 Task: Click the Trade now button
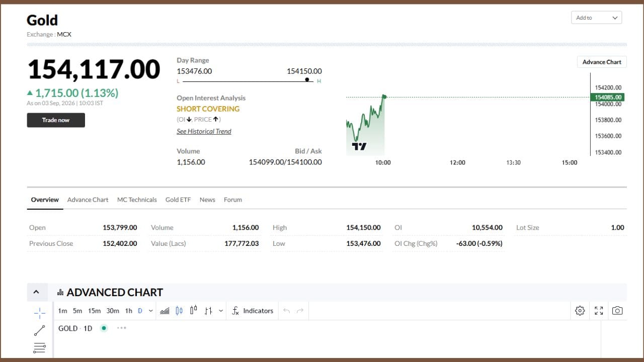(x=56, y=120)
